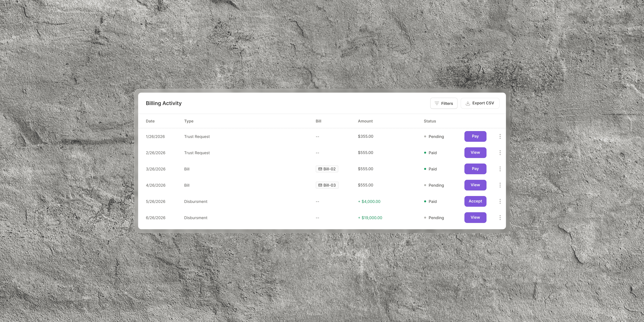Viewport: 644px width, 322px height.
Task: Sort by the Amount column header
Action: pyautogui.click(x=365, y=121)
